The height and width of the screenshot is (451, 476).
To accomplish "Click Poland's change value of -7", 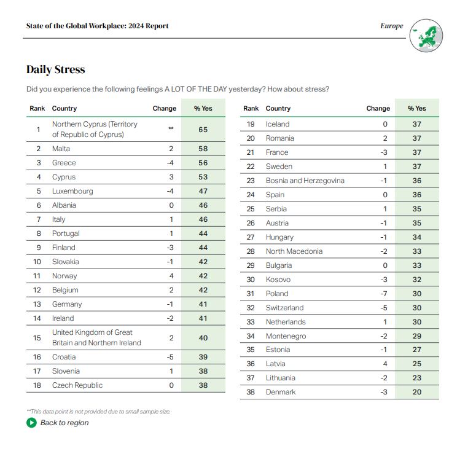I will click(384, 294).
